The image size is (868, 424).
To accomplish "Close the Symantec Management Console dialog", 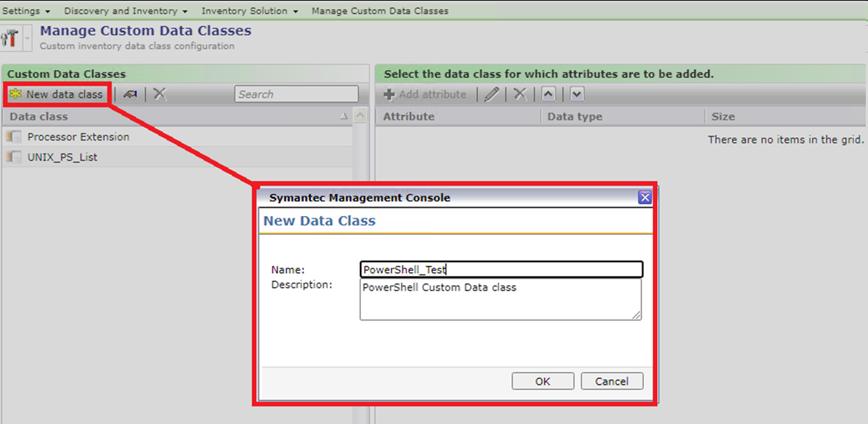I will pos(645,198).
